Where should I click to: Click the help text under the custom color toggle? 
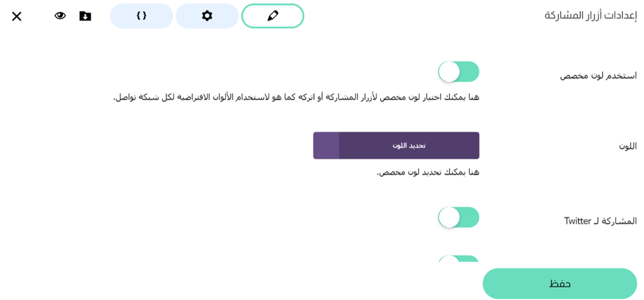pos(296,97)
